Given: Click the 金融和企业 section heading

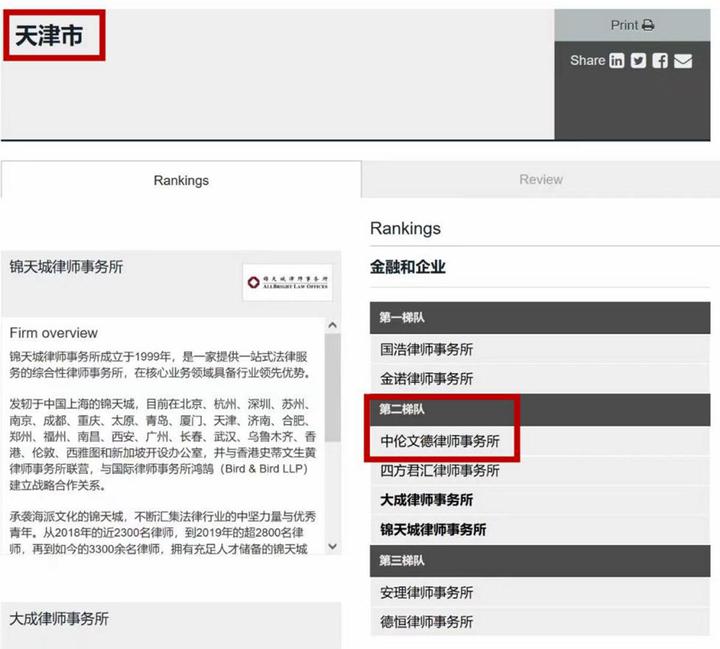Looking at the screenshot, I should 408,266.
